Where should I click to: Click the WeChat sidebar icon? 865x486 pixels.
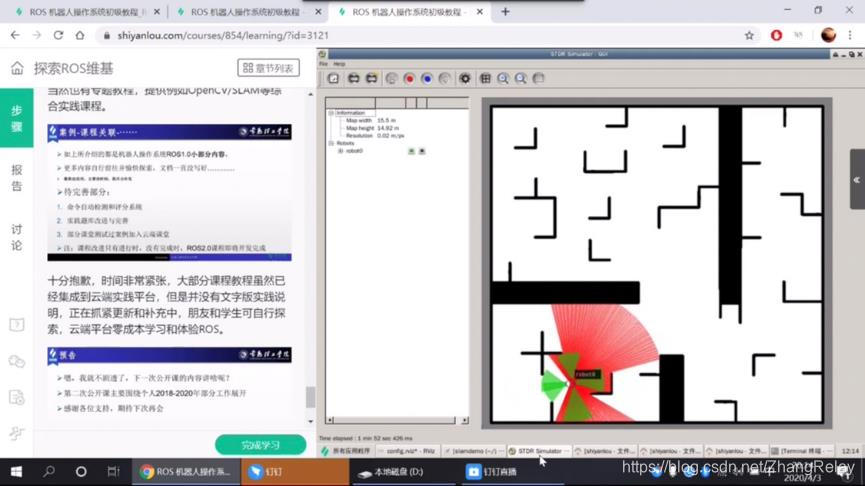click(x=17, y=361)
